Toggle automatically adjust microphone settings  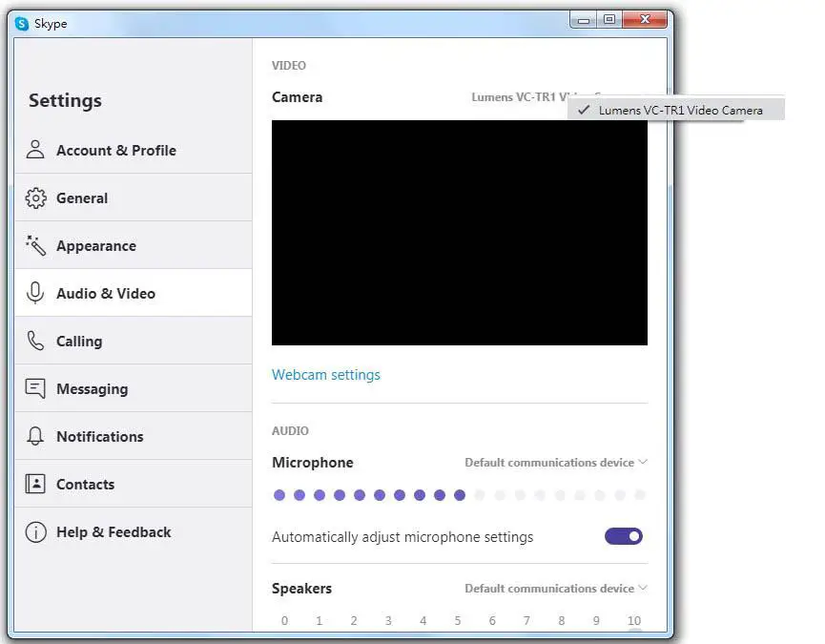pos(623,536)
